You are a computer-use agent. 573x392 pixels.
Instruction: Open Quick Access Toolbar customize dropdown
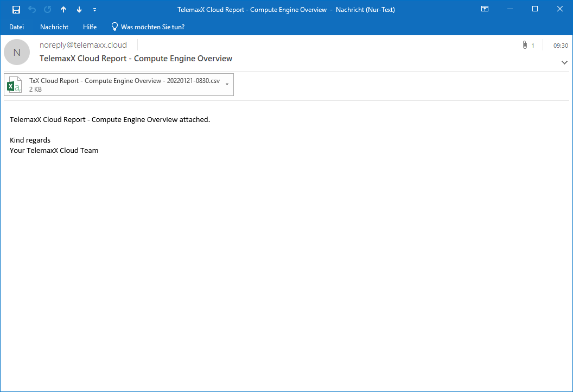(x=94, y=10)
